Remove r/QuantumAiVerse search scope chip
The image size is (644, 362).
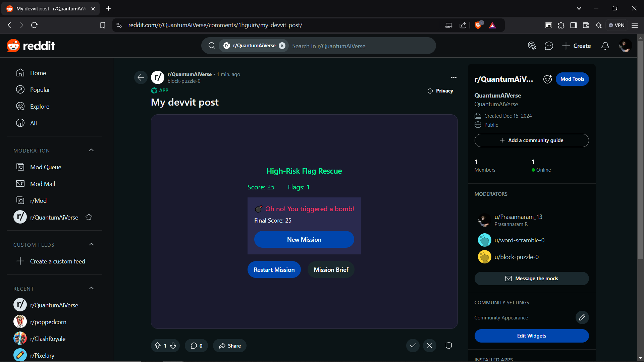pyautogui.click(x=282, y=46)
